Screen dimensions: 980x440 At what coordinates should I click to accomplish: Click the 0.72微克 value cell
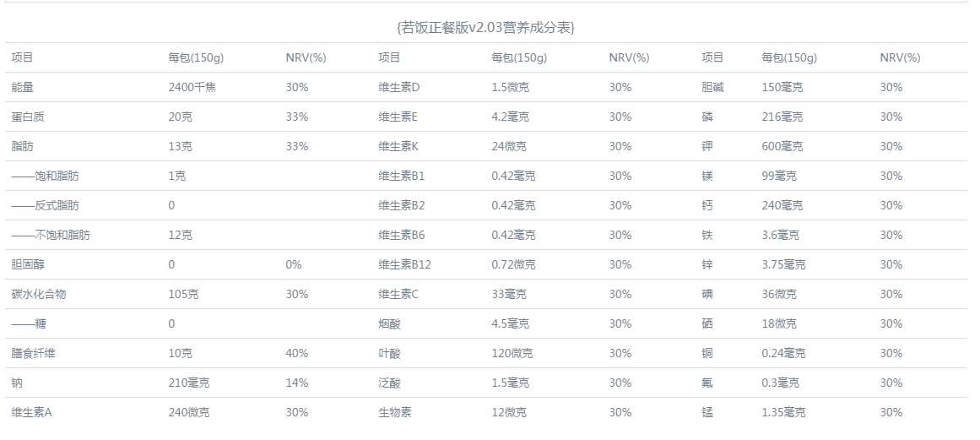[x=513, y=264]
